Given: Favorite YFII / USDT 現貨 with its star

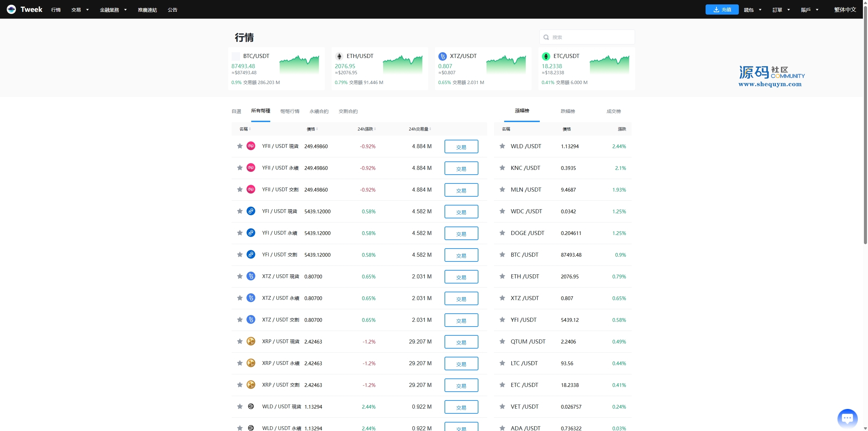Looking at the screenshot, I should tap(240, 146).
